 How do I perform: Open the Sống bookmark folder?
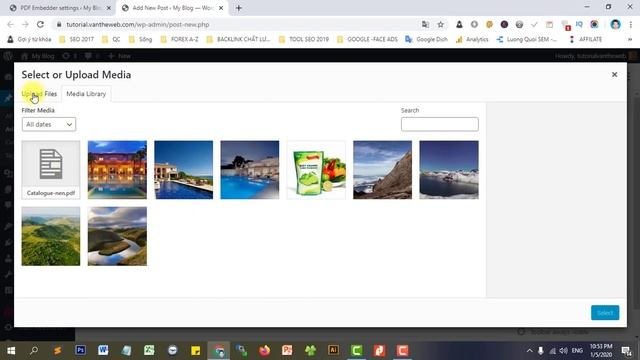coord(140,39)
